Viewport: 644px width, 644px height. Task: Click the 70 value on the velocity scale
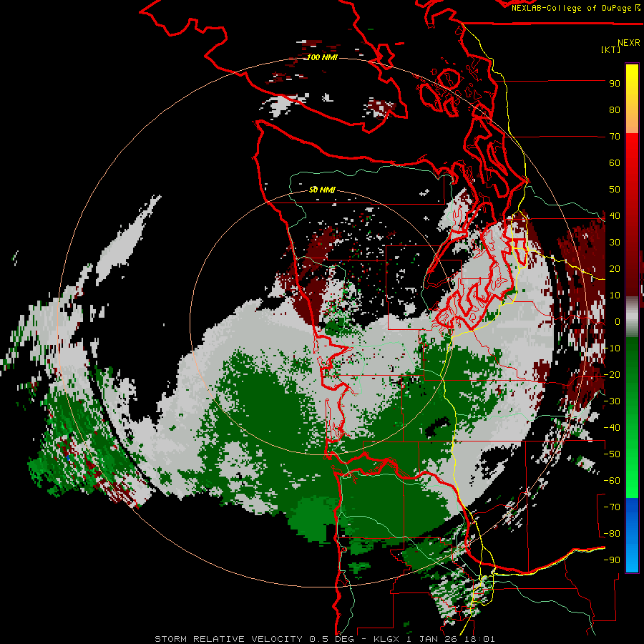point(615,137)
